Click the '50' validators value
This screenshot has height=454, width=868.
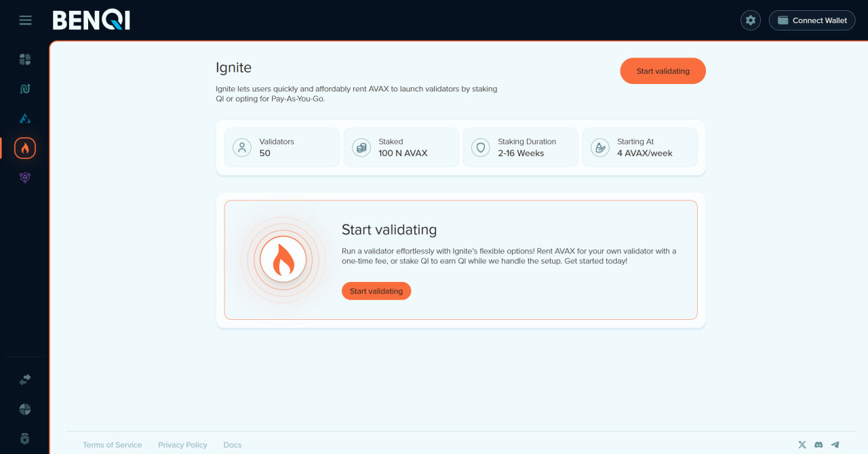pyautogui.click(x=265, y=153)
